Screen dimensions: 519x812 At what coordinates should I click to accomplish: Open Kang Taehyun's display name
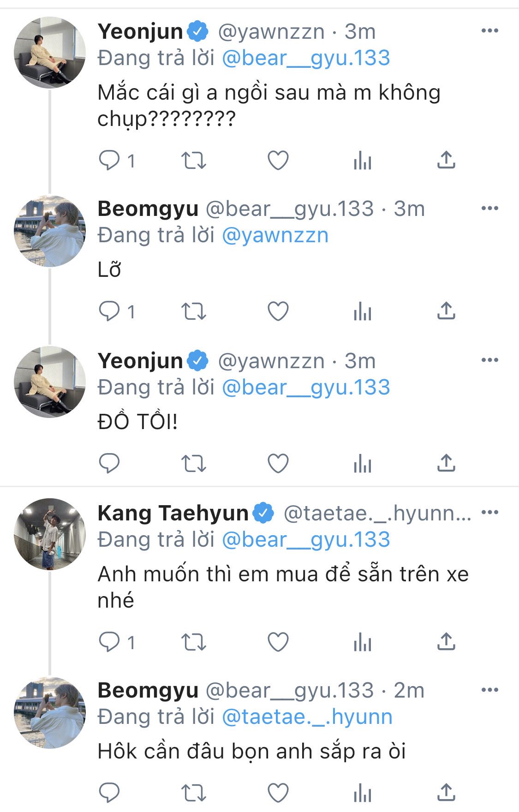tap(173, 513)
